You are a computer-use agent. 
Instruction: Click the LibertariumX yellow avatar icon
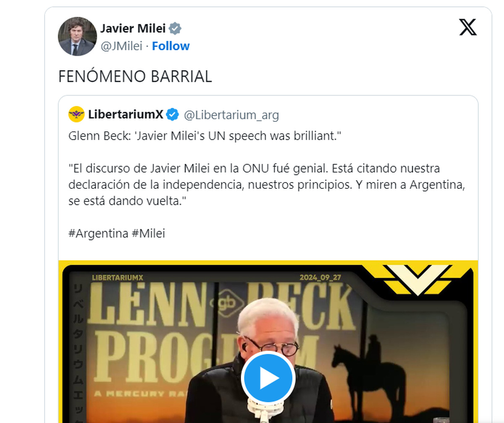coord(76,114)
